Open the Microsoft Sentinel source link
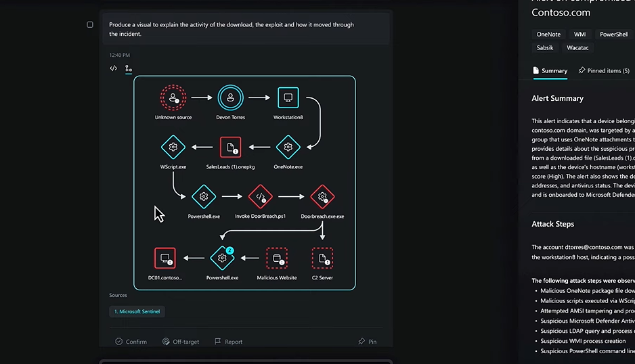This screenshot has height=364, width=635. click(x=137, y=311)
